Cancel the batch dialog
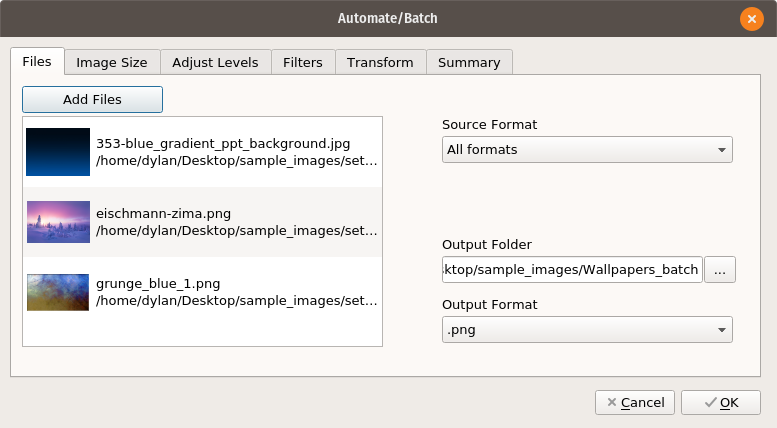The height and width of the screenshot is (428, 777). [635, 402]
